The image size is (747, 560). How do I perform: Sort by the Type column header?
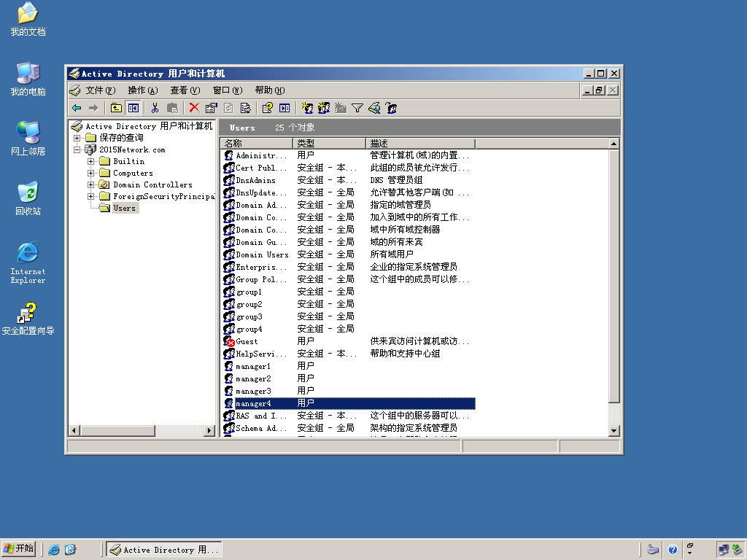(329, 144)
